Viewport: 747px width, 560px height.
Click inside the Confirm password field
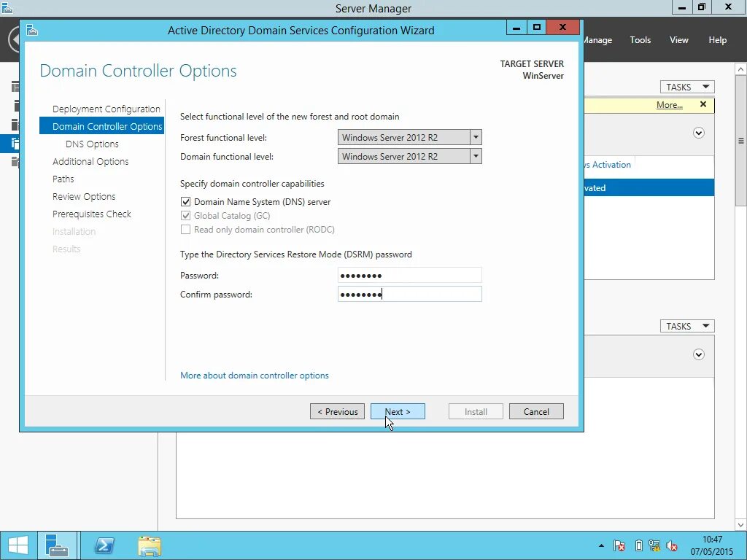coord(409,294)
